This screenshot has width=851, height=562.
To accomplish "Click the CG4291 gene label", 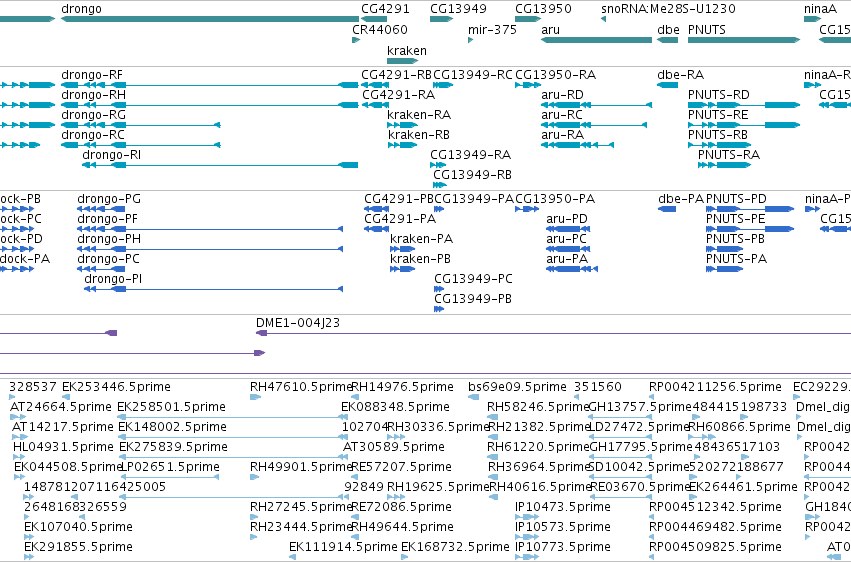I will click(x=385, y=9).
